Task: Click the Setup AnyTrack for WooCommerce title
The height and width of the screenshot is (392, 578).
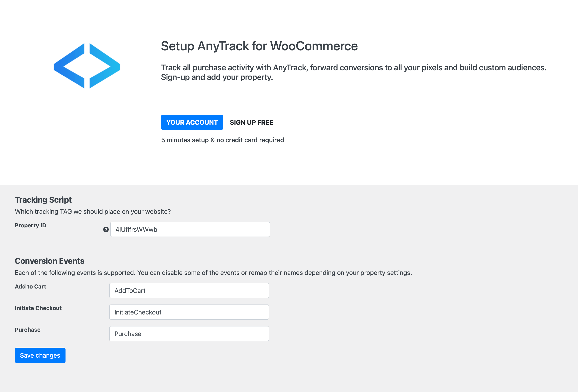Action: 259,46
